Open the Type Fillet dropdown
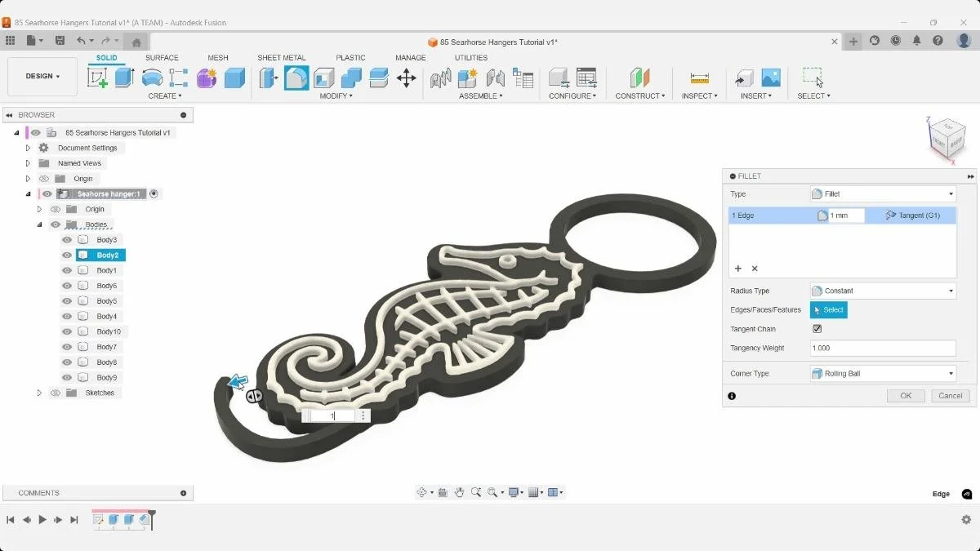The image size is (980, 551). point(883,194)
